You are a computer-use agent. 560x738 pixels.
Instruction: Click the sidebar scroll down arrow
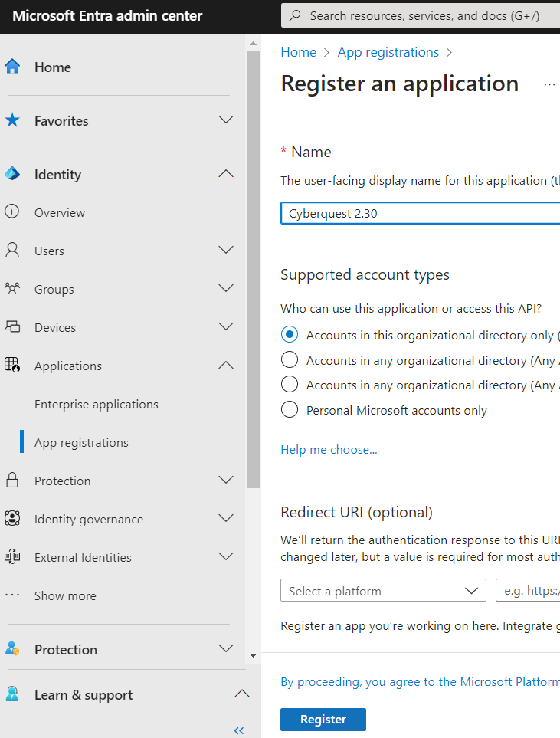[x=253, y=655]
